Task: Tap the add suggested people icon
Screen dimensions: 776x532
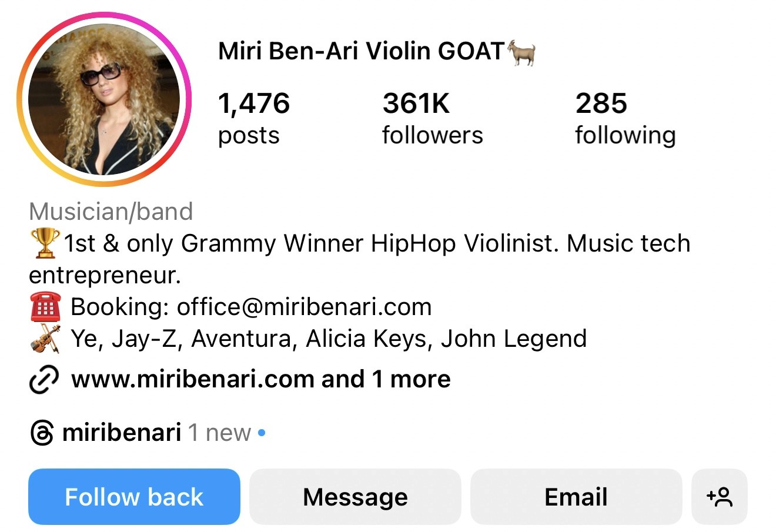Action: coord(720,497)
